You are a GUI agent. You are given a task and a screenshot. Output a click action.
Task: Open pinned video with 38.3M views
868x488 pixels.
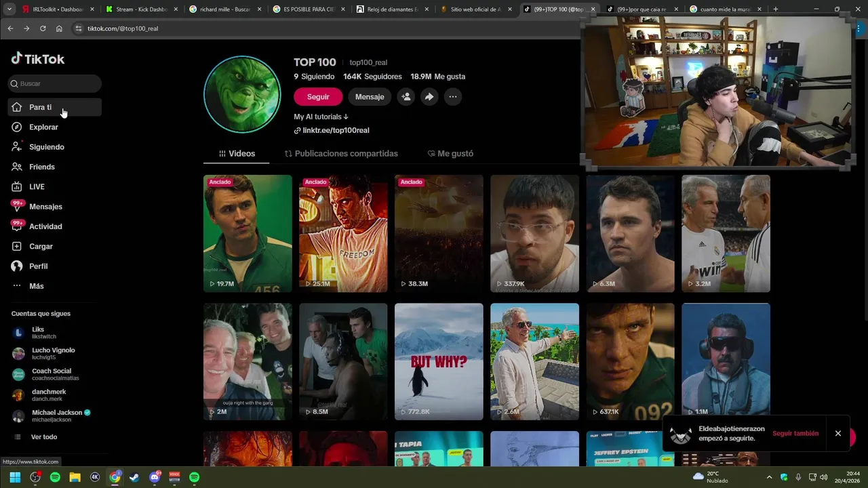coord(439,234)
